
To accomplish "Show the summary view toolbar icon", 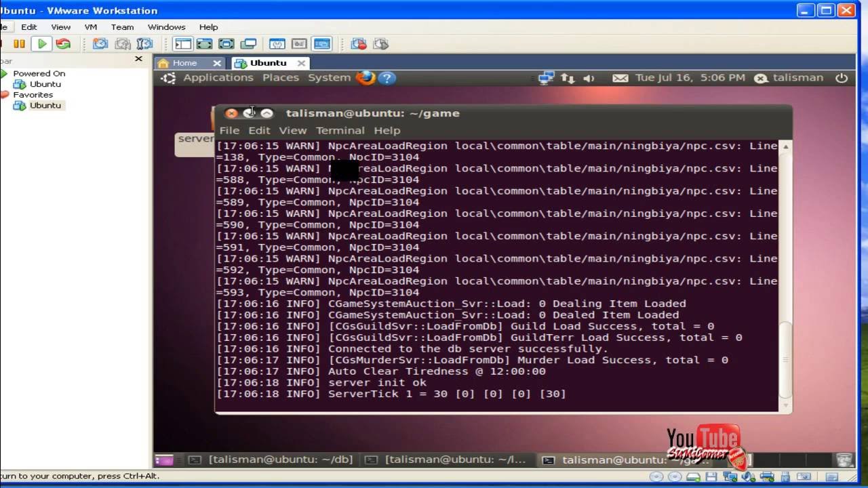I will [x=277, y=44].
